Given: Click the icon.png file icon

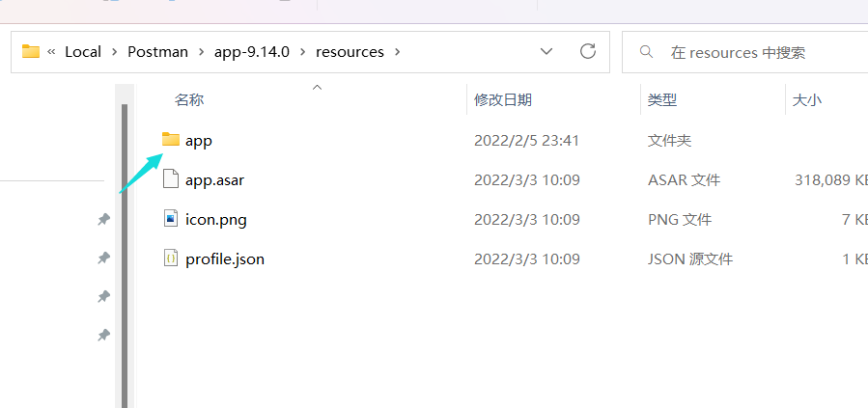Looking at the screenshot, I should coord(171,219).
